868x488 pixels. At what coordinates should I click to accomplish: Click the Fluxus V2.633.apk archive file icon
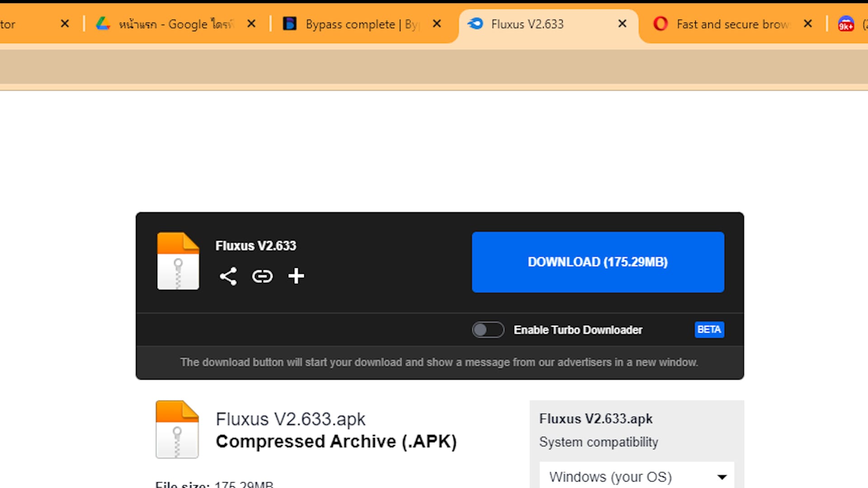pos(177,429)
